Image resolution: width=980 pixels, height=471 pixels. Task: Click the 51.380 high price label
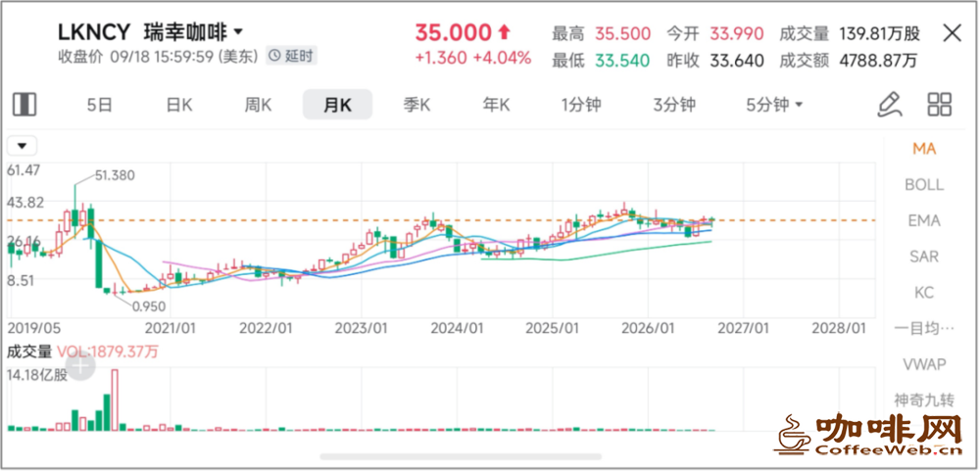pos(115,175)
